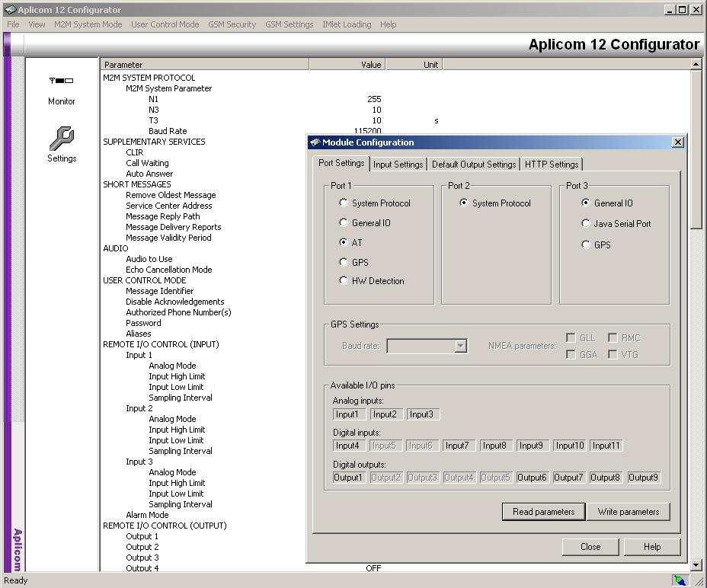Click the Output1 digital output pin

[x=348, y=477]
